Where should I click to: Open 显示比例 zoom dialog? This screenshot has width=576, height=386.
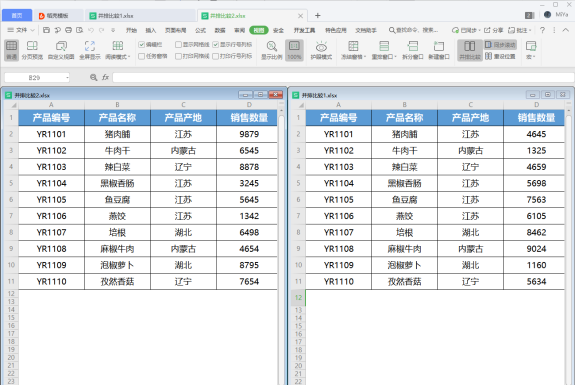click(x=271, y=50)
